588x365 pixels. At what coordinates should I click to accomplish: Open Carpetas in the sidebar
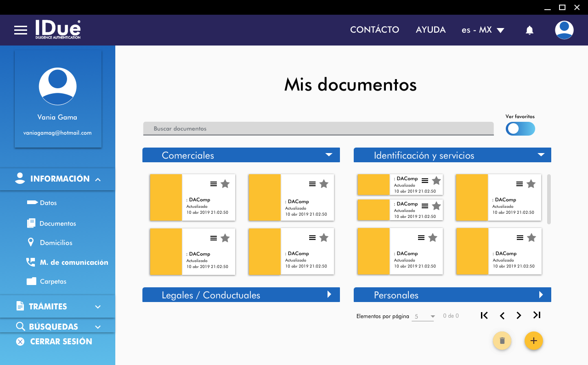click(53, 281)
